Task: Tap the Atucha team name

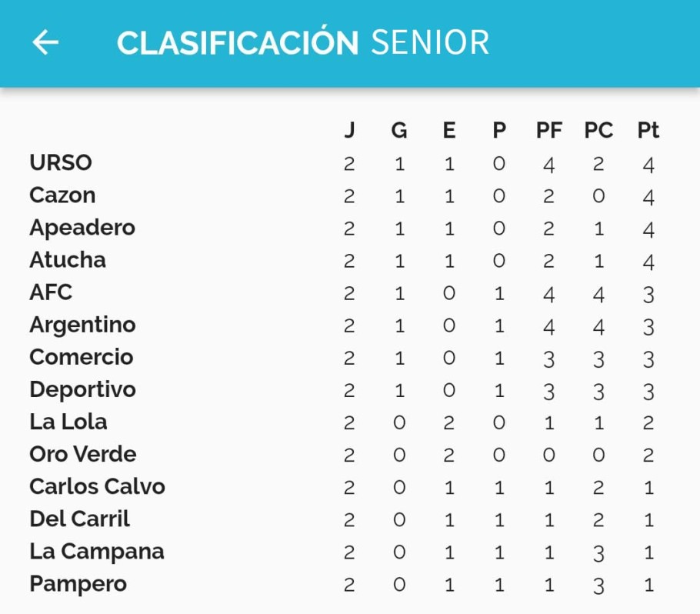Action: 68,260
